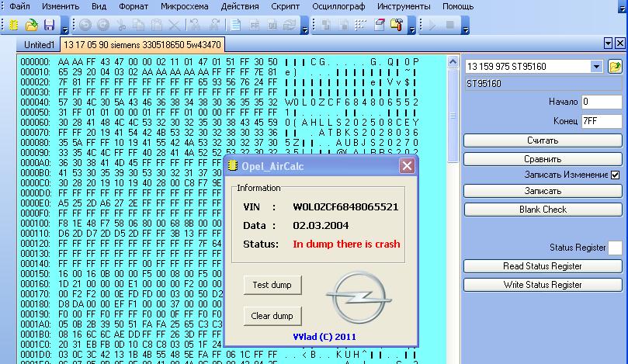
Task: Click the dotted grid verify toolbar icon
Action: [361, 25]
